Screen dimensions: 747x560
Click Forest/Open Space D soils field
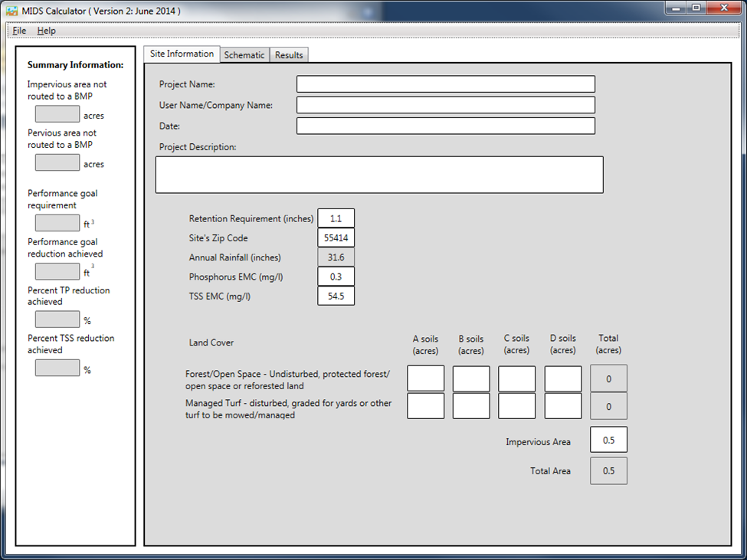coord(563,378)
